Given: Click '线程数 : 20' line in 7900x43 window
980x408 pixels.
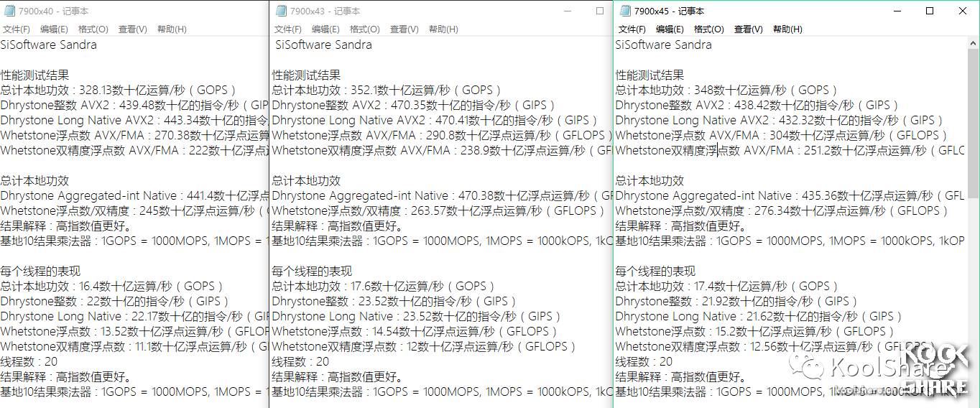Looking at the screenshot, I should [x=300, y=361].
